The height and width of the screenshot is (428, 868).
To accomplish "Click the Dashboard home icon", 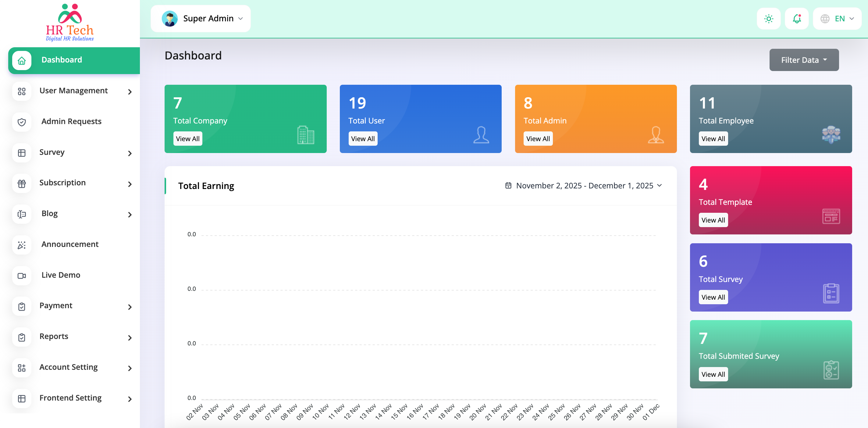I will point(22,61).
